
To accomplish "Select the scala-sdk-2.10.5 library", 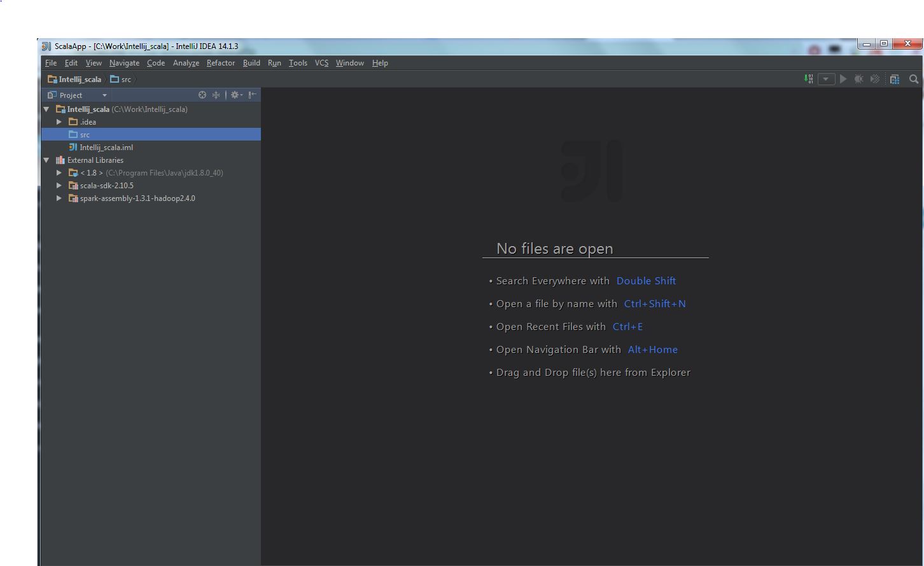I will pos(107,186).
